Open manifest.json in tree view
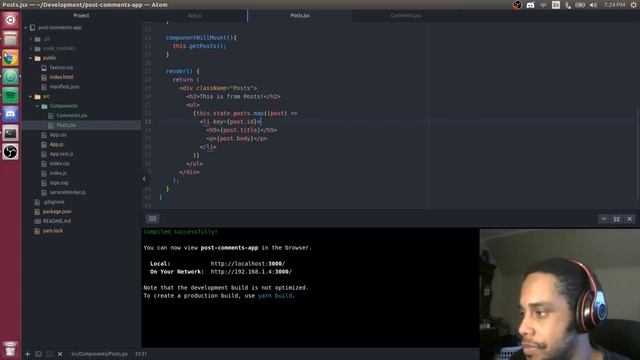The height and width of the screenshot is (360, 640). click(x=64, y=87)
